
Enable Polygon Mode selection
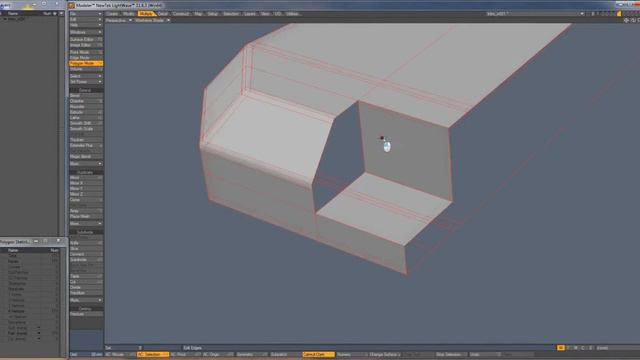tap(86, 64)
